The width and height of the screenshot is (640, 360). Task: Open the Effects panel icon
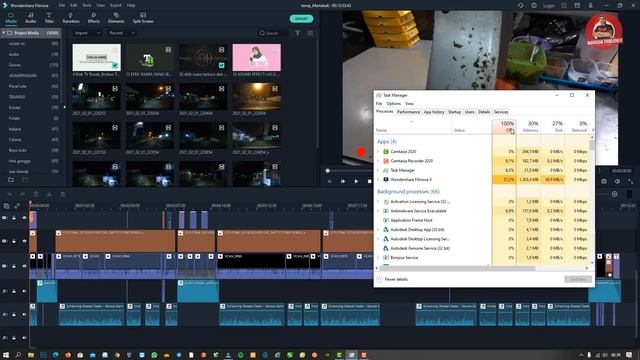coord(93,16)
